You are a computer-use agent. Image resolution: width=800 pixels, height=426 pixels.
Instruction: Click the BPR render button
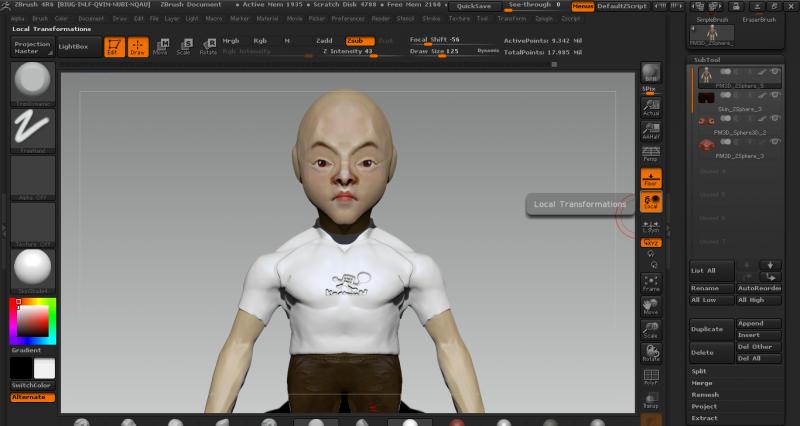tap(651, 73)
